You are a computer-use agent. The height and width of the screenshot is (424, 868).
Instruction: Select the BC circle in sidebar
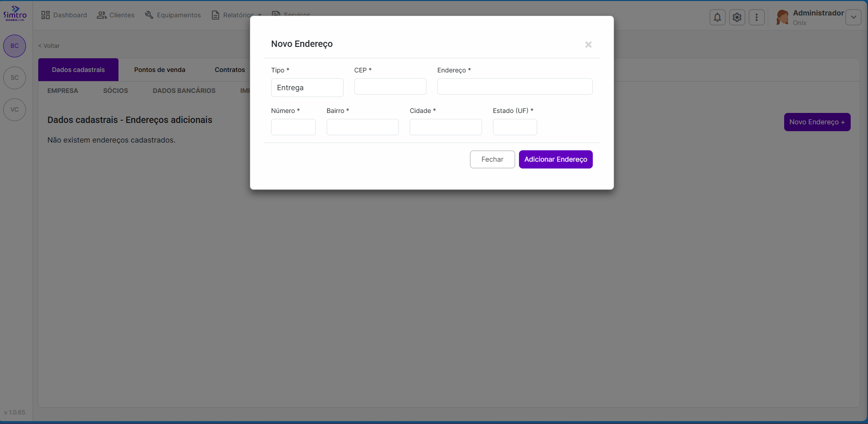15,46
